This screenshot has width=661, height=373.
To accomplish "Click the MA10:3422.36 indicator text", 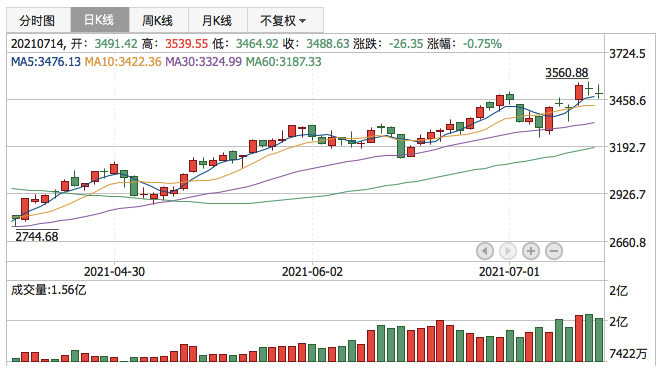I will 123,62.
